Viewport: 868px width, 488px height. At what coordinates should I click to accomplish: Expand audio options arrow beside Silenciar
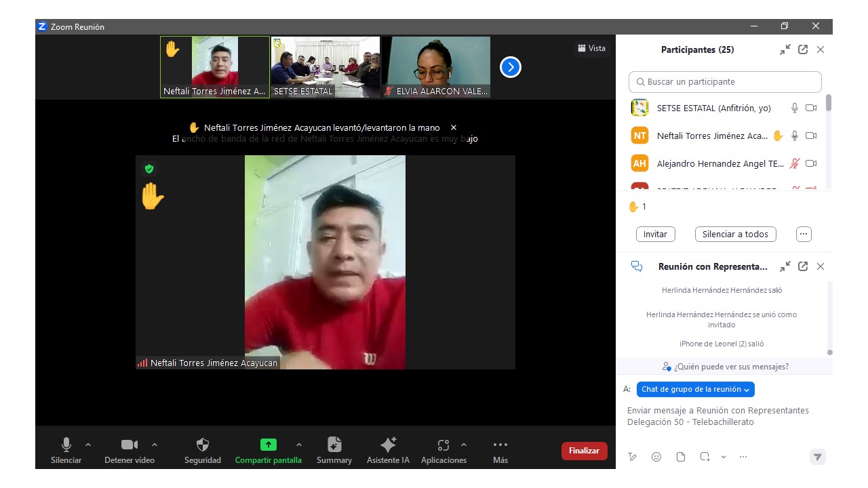[x=88, y=445]
